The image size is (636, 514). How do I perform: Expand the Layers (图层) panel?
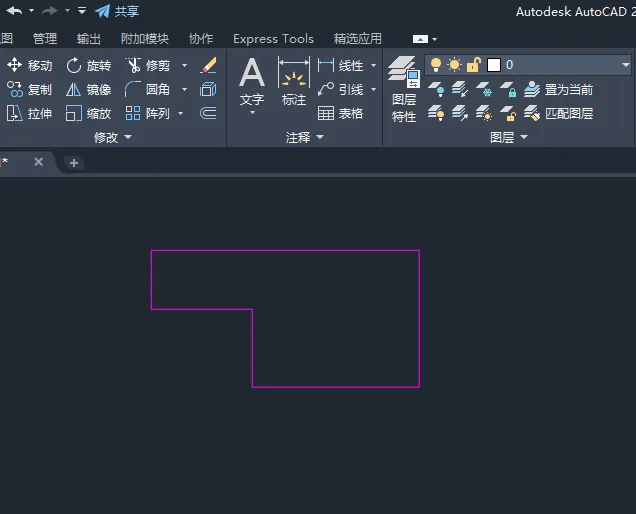509,137
